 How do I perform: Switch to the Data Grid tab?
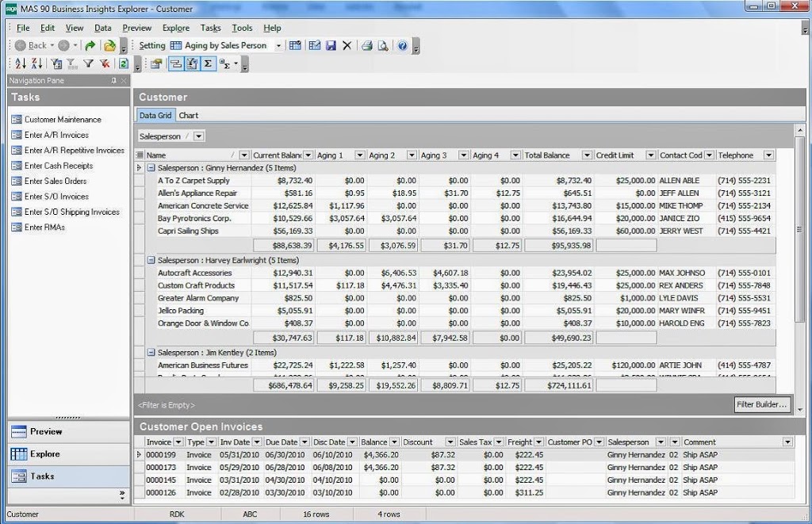click(155, 116)
